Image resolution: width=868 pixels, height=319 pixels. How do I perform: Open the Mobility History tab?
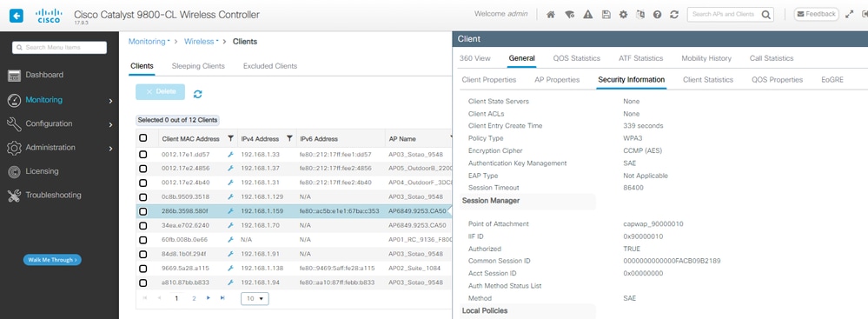tap(706, 58)
